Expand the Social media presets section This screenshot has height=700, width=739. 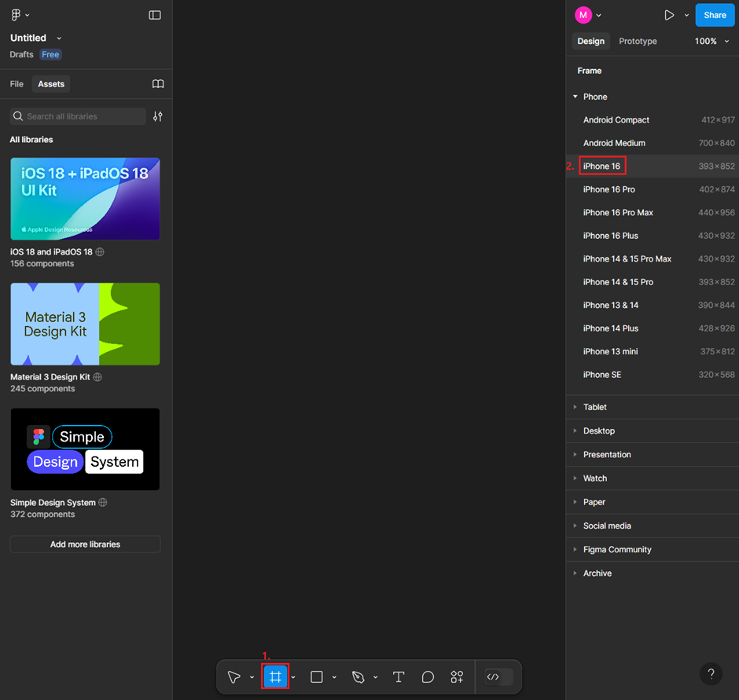tap(575, 526)
